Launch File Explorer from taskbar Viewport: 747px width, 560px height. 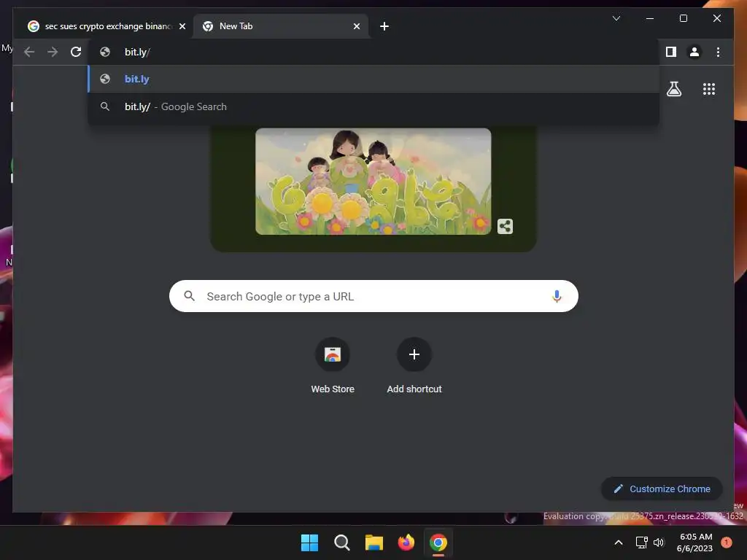point(374,542)
